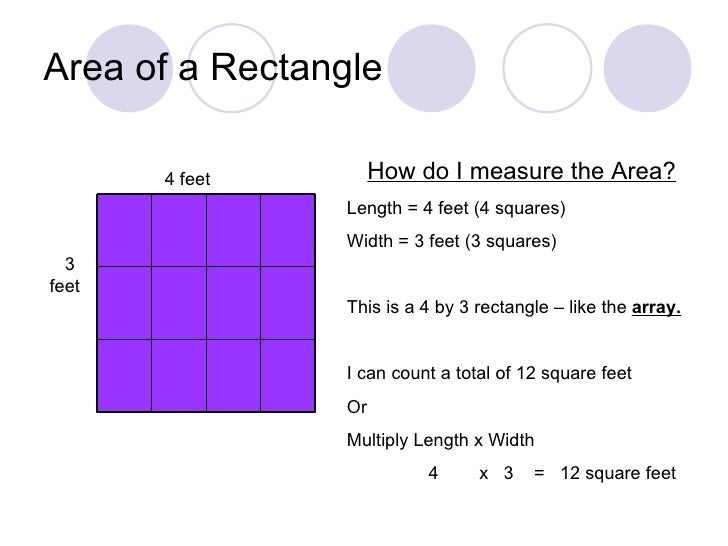Click the middle filled lavender circle in the header
This screenshot has width=728, height=546.
click(431, 68)
